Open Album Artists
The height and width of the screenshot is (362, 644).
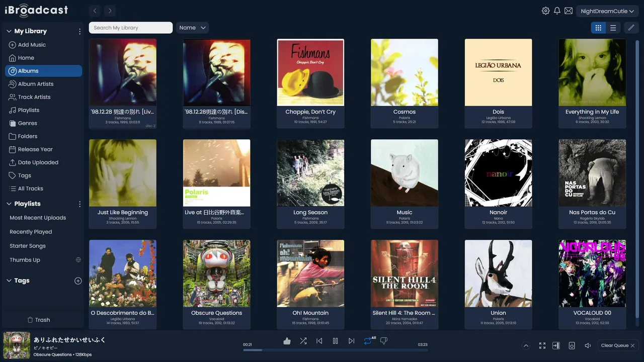43,84
